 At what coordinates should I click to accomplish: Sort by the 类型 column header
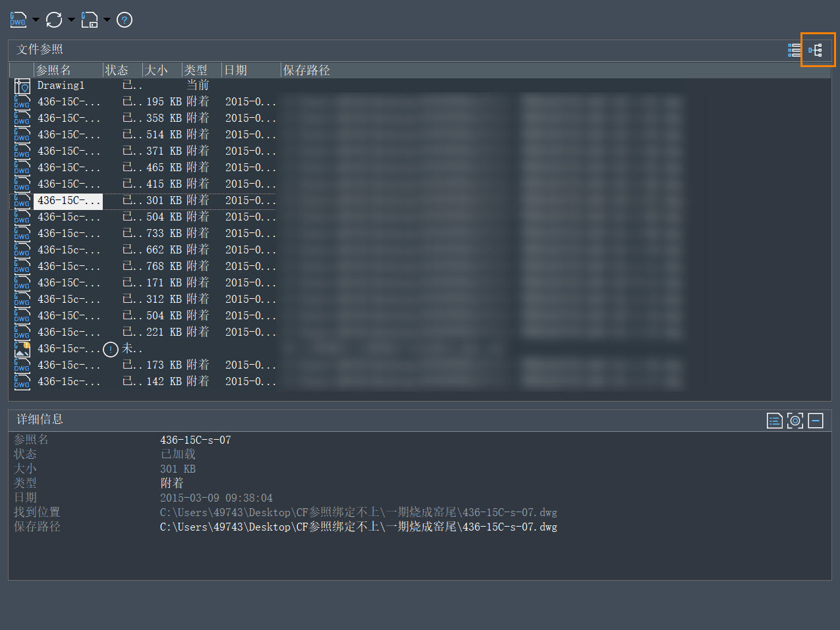pos(202,70)
